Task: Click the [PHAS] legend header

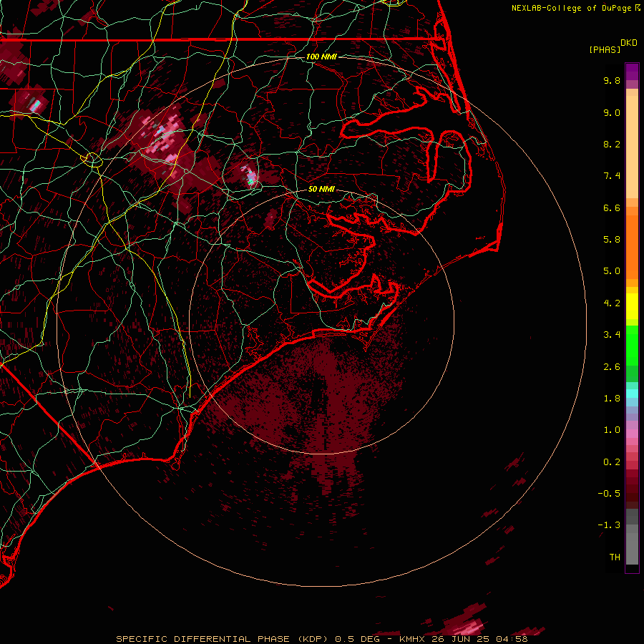Action: click(x=605, y=49)
